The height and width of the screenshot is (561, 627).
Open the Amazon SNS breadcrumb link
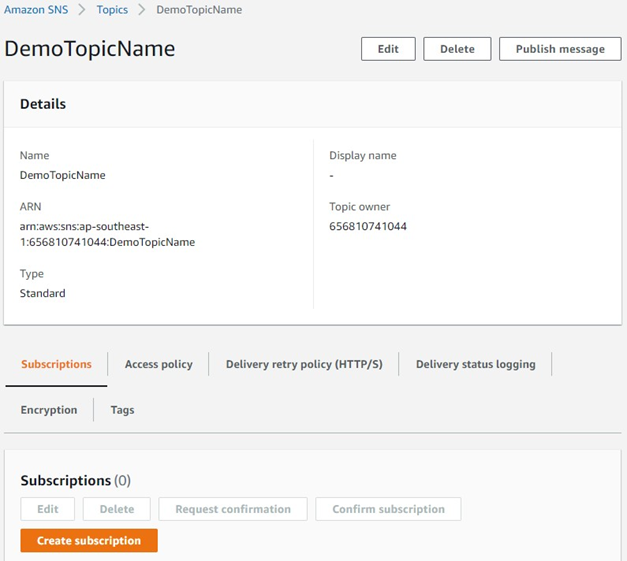tap(39, 10)
